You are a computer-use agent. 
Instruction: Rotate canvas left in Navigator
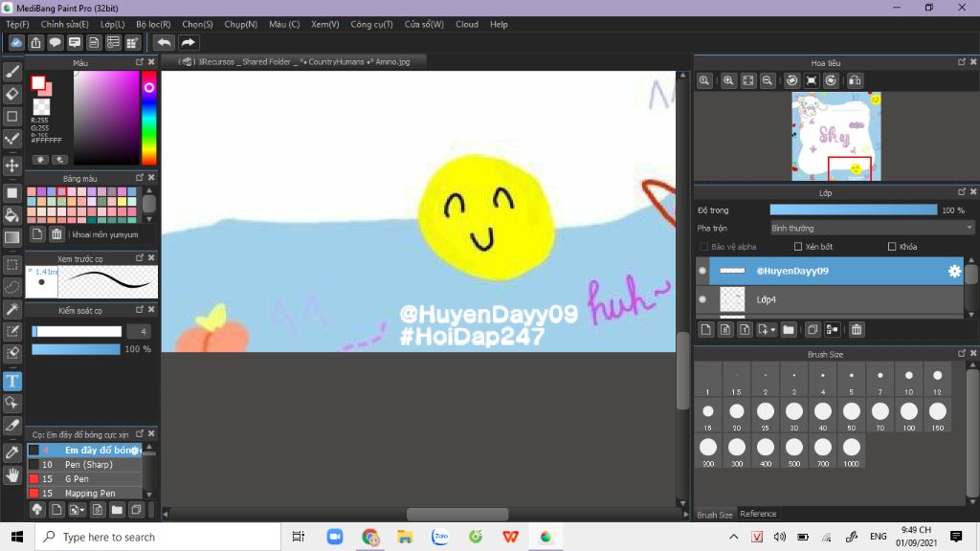(791, 80)
